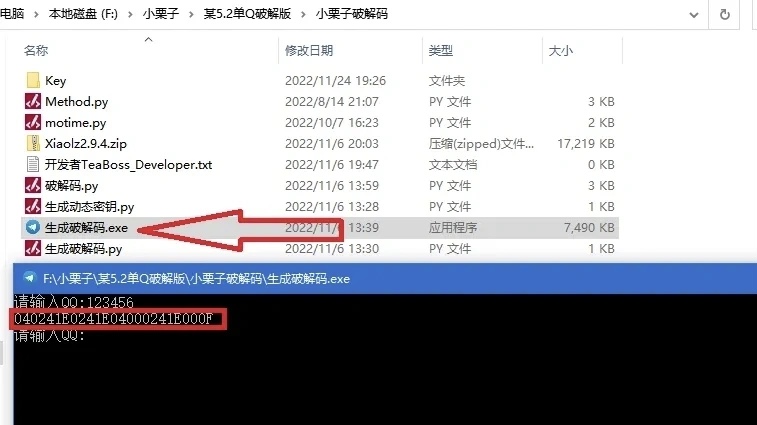Click the console line 请输入QQ:123456
The width and height of the screenshot is (757, 425).
point(73,302)
